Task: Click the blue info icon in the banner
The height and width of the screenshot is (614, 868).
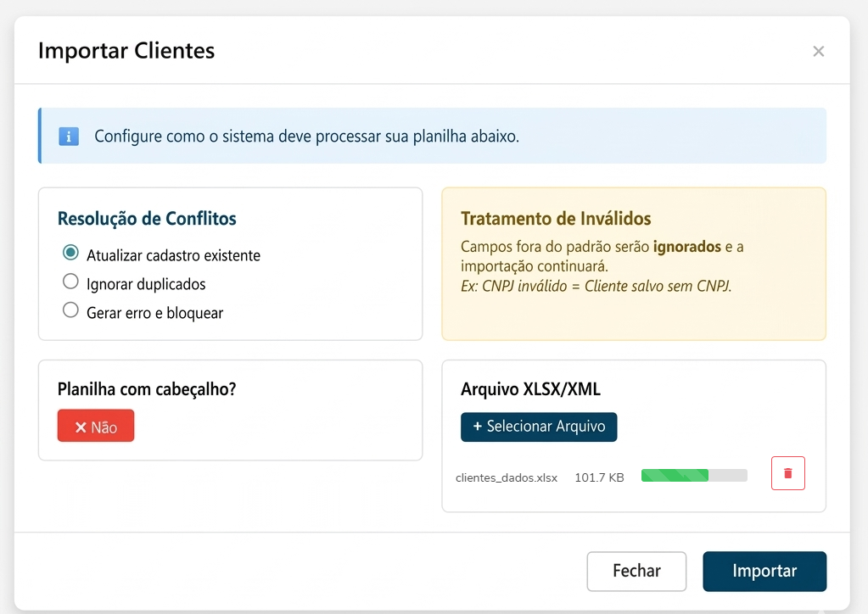Action: [69, 136]
